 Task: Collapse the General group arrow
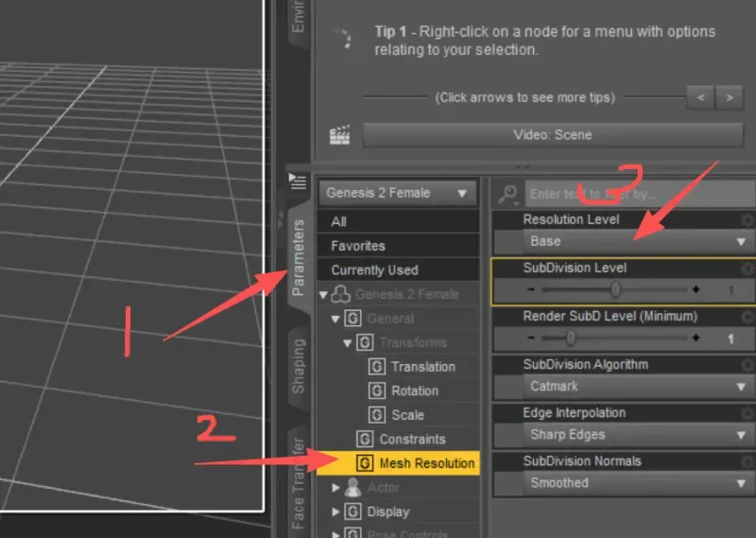tap(335, 319)
